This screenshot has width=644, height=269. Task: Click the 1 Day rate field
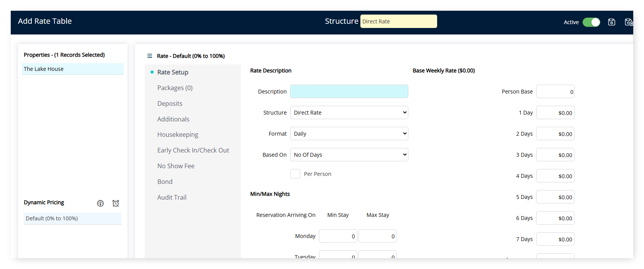coord(555,113)
